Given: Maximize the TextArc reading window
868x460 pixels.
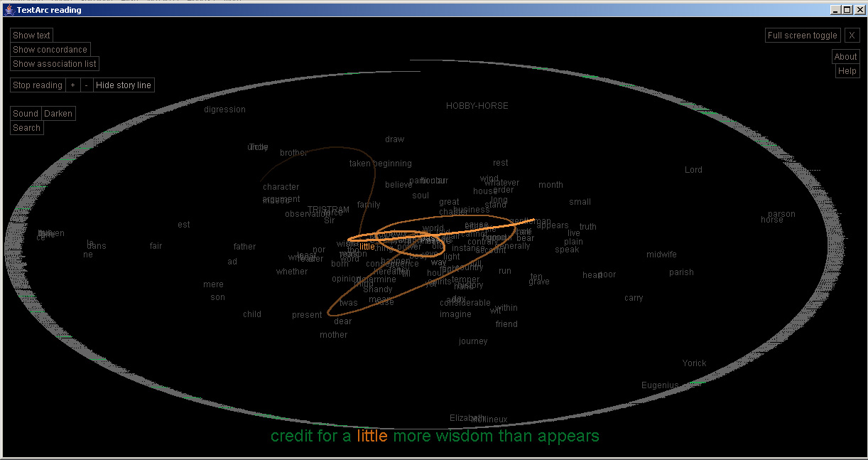Looking at the screenshot, I should click(846, 10).
